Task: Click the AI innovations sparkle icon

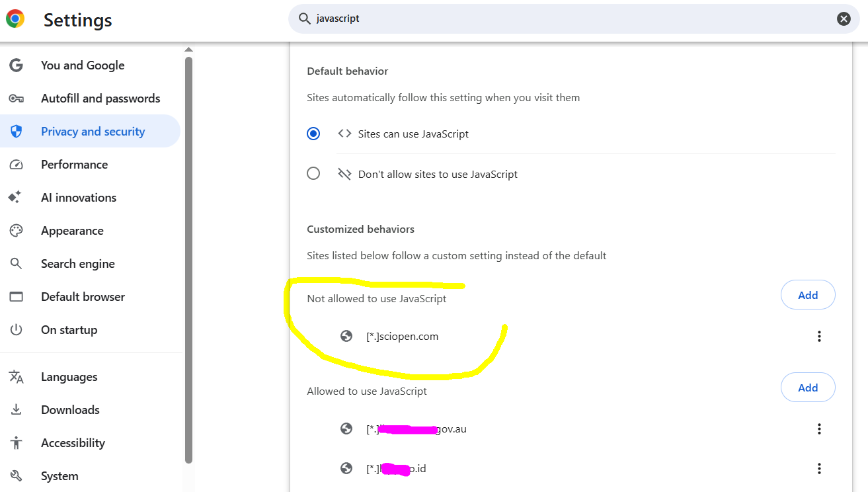Action: tap(15, 198)
